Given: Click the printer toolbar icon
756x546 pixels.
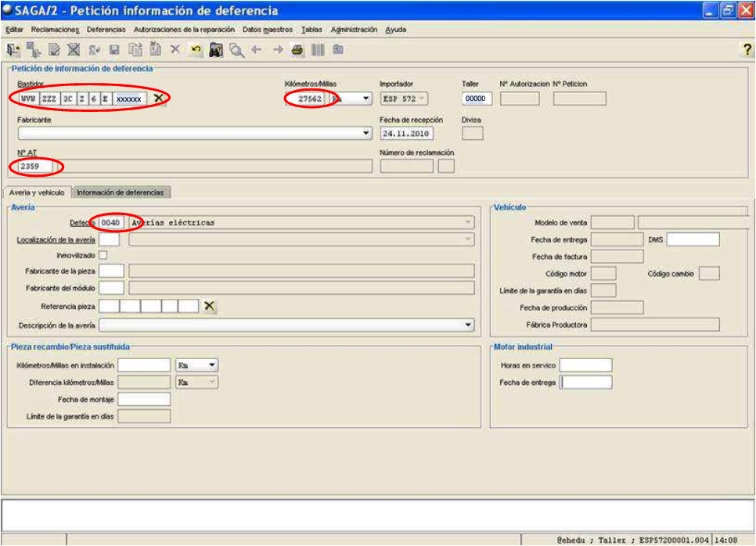Looking at the screenshot, I should pyautogui.click(x=297, y=49).
